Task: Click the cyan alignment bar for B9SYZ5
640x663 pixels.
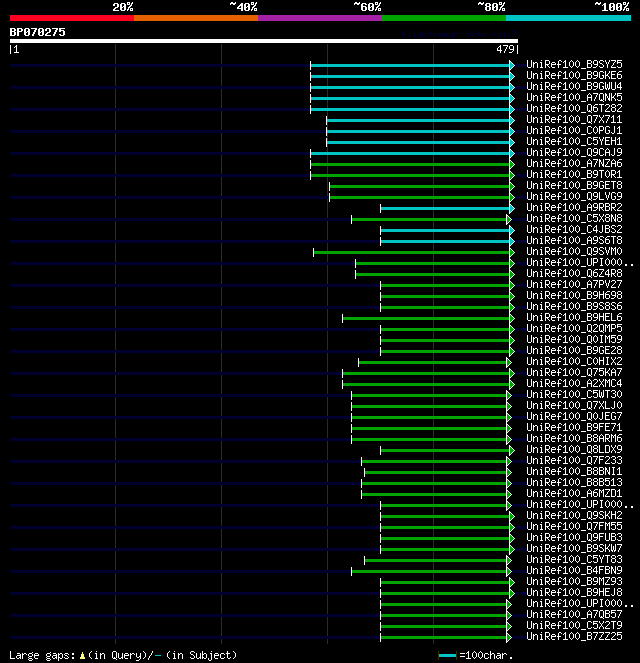Action: click(x=410, y=65)
